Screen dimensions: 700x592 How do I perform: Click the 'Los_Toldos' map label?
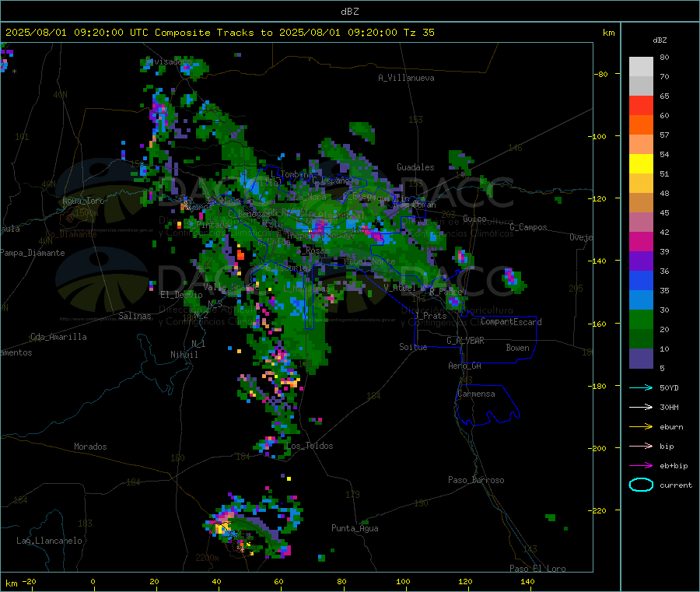point(310,446)
